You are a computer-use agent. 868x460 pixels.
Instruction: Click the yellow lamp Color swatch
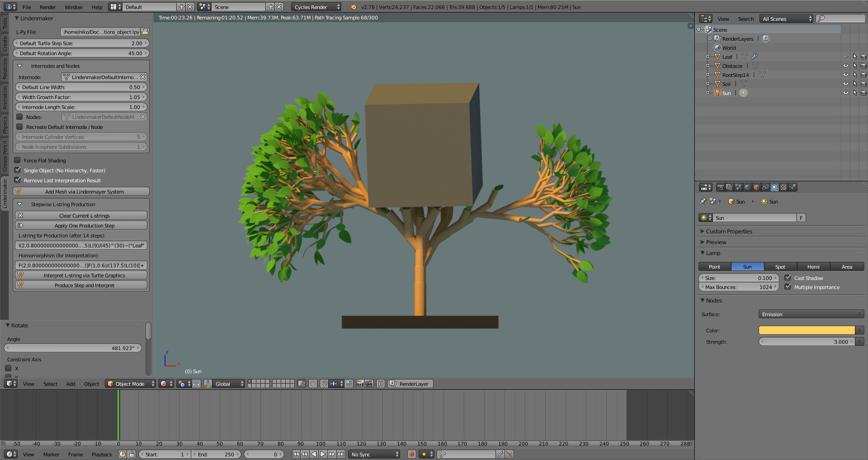tap(807, 330)
